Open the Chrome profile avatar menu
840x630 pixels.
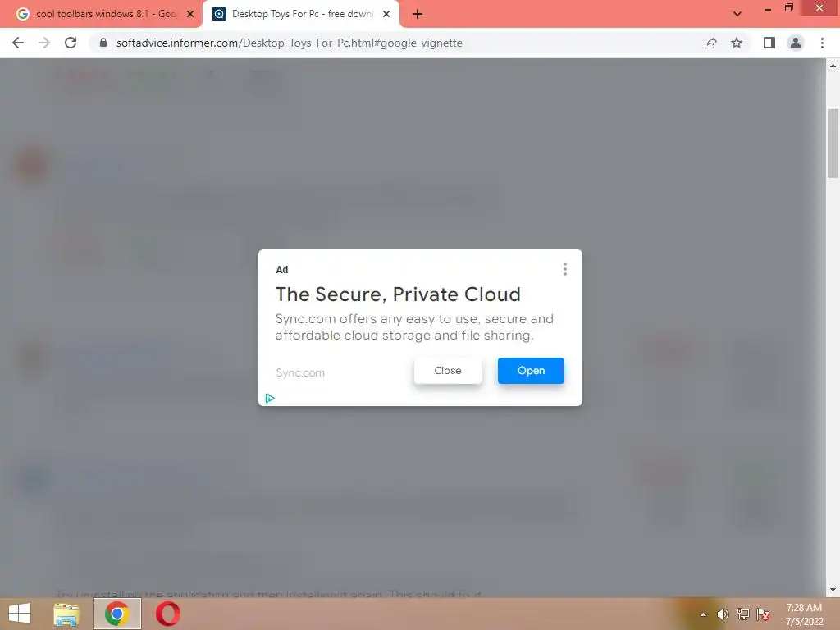(x=796, y=43)
